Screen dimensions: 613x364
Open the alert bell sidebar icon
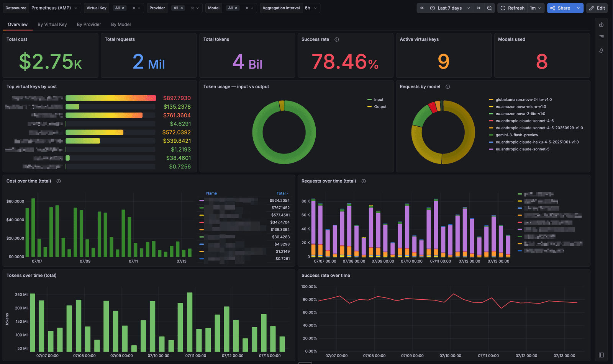point(602,51)
